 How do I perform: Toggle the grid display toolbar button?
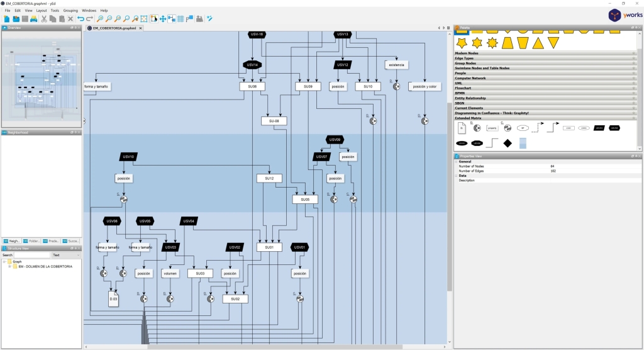point(180,19)
